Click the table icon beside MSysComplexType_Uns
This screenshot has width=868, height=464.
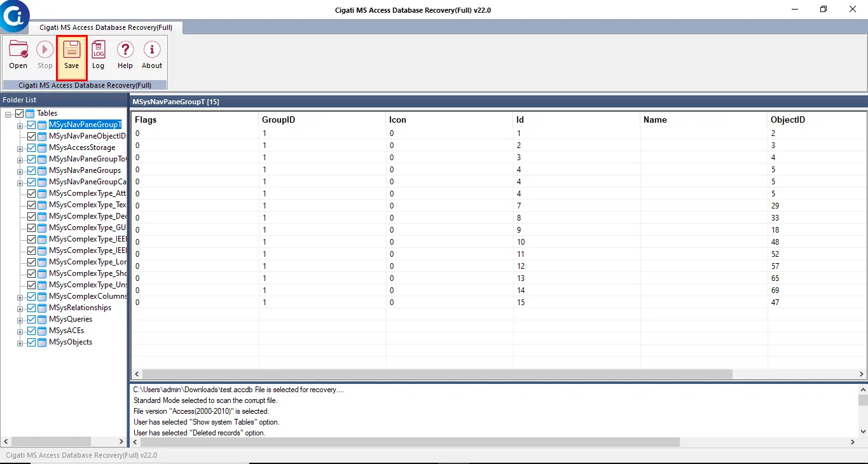click(x=42, y=285)
